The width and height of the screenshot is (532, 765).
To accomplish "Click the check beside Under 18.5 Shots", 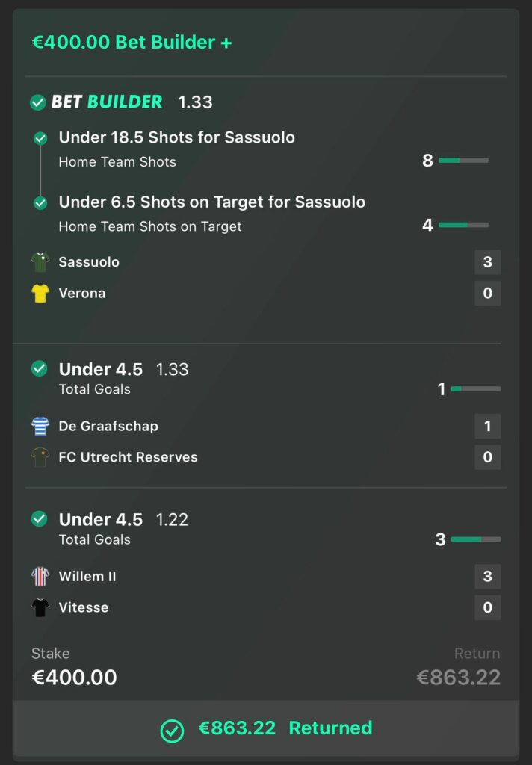I will [x=40, y=138].
